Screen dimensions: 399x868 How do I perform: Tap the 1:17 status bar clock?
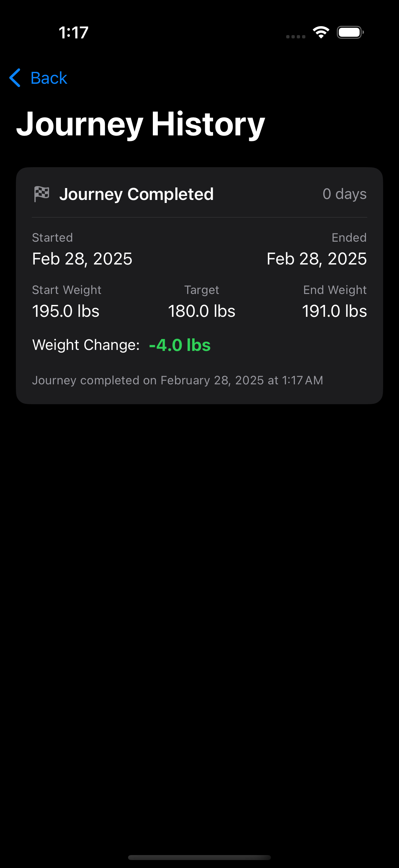73,33
